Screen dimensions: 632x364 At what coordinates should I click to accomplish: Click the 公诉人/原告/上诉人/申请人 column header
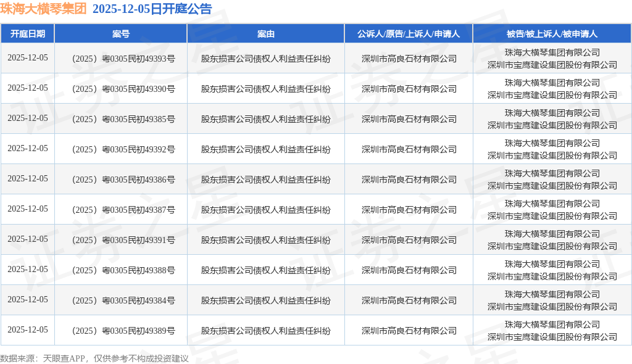pyautogui.click(x=409, y=34)
